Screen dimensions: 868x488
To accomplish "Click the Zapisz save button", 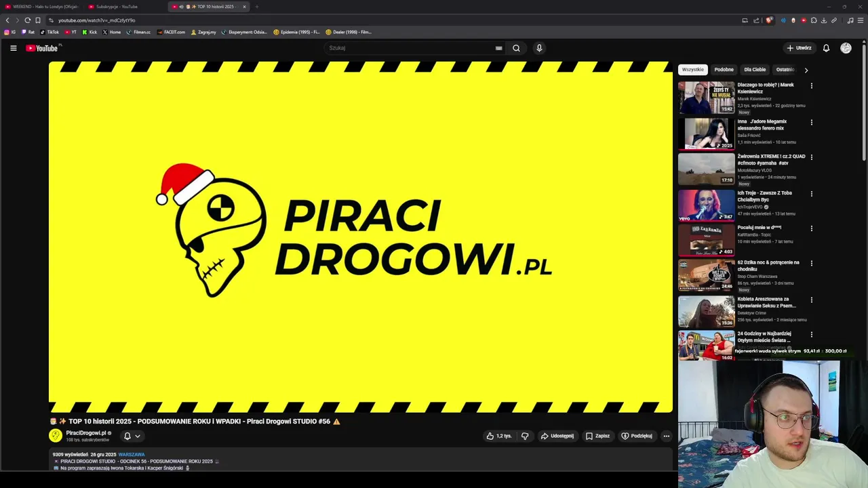I will point(598,436).
